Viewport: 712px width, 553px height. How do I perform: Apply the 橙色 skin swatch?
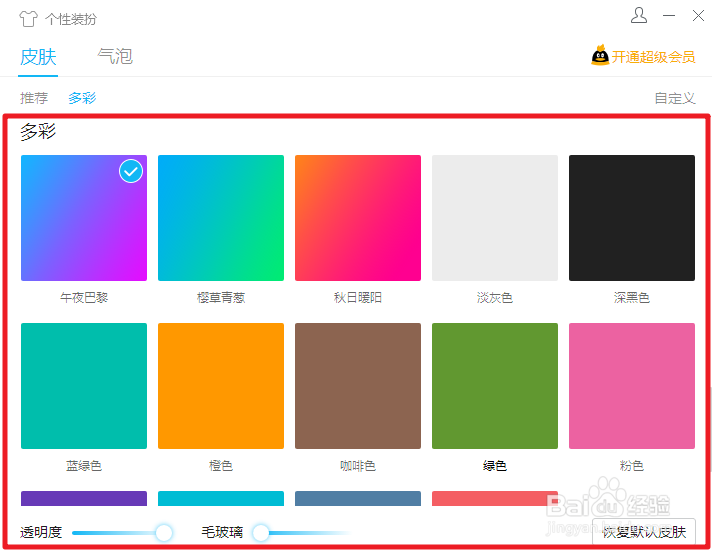[x=221, y=386]
